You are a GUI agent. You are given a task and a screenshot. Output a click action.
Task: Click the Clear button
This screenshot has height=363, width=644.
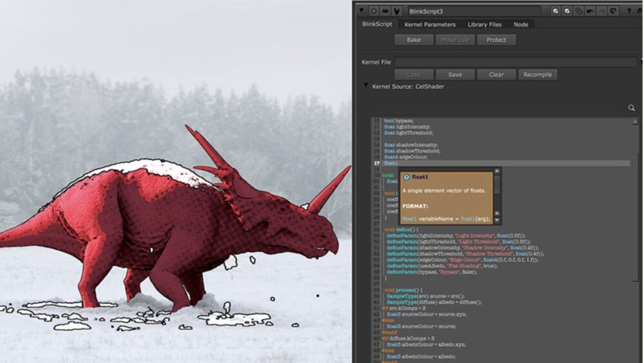(x=496, y=74)
